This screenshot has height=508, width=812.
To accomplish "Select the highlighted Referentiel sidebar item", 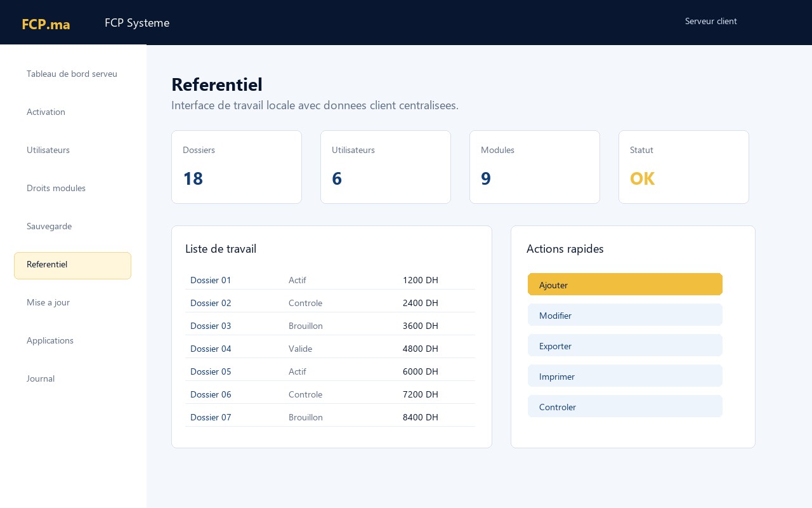I will pos(72,265).
